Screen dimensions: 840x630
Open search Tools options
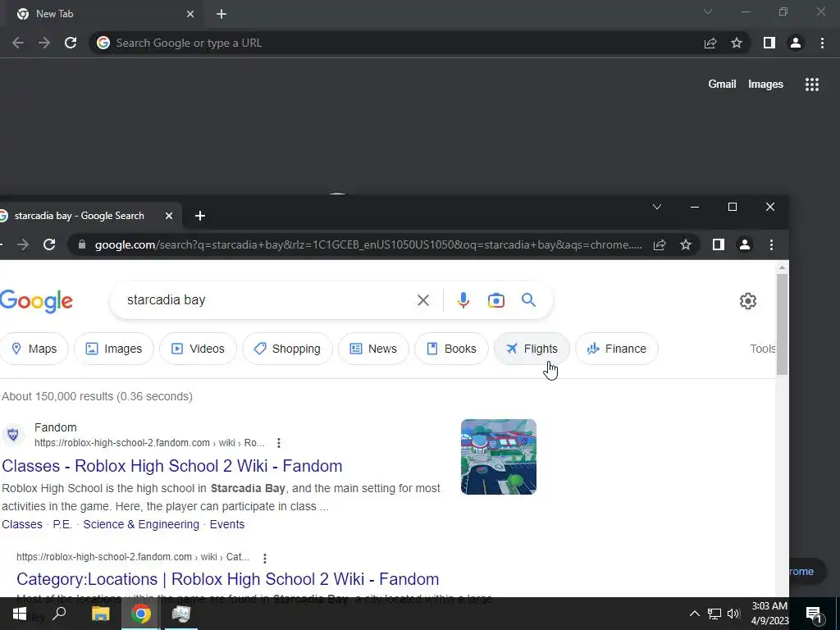click(762, 349)
